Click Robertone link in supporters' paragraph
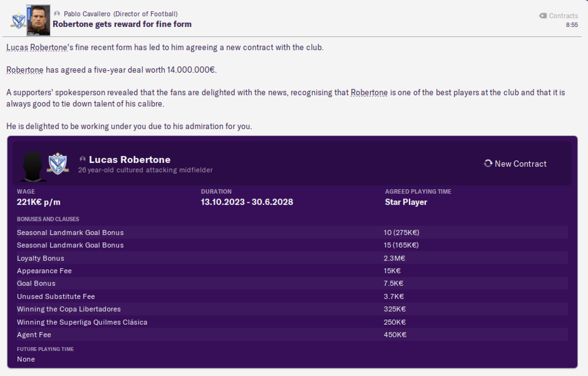The image size is (588, 376). (x=369, y=92)
